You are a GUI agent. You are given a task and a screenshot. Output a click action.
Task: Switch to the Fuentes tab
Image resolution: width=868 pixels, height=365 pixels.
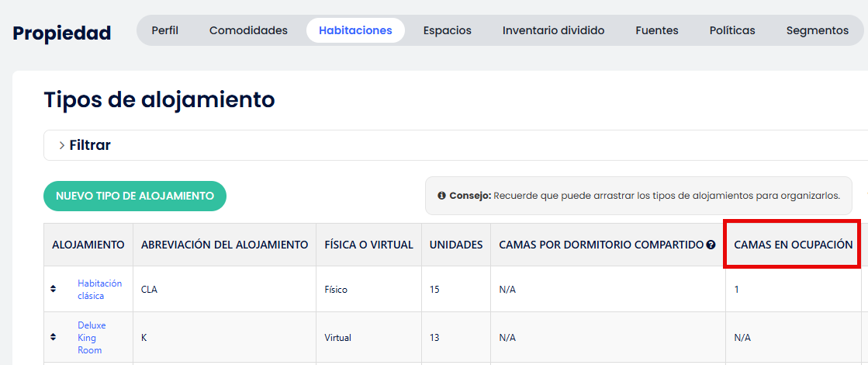[656, 30]
